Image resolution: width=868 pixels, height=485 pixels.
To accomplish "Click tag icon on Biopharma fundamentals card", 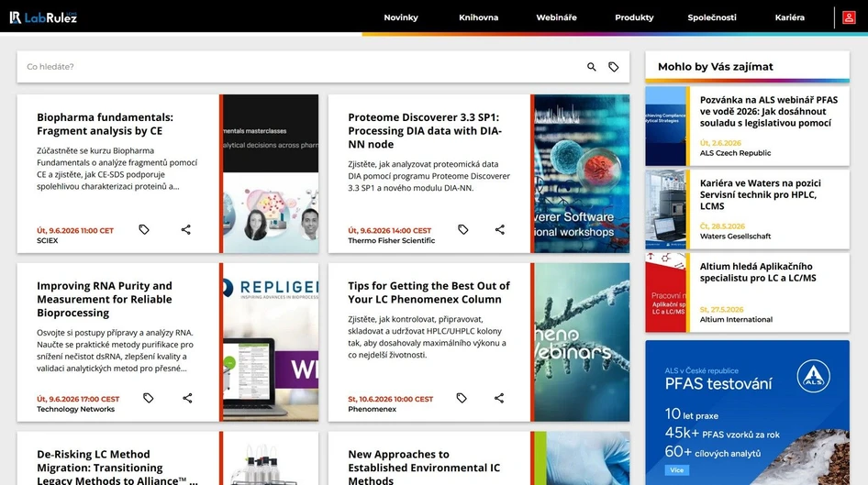I will coord(144,229).
